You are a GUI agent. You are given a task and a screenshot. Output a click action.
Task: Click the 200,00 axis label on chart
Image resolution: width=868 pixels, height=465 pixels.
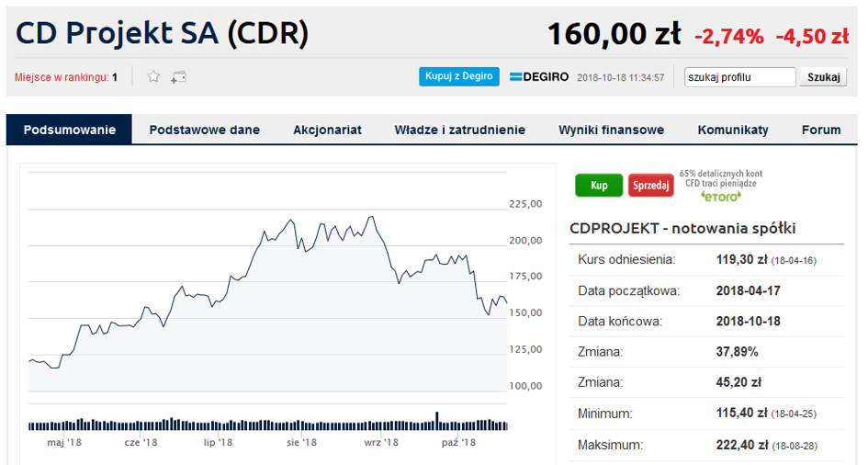525,240
